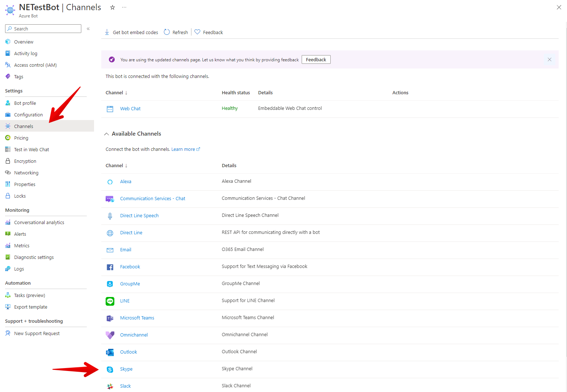Image resolution: width=567 pixels, height=392 pixels.
Task: Favorite the bot with the star icon
Action: (x=113, y=7)
